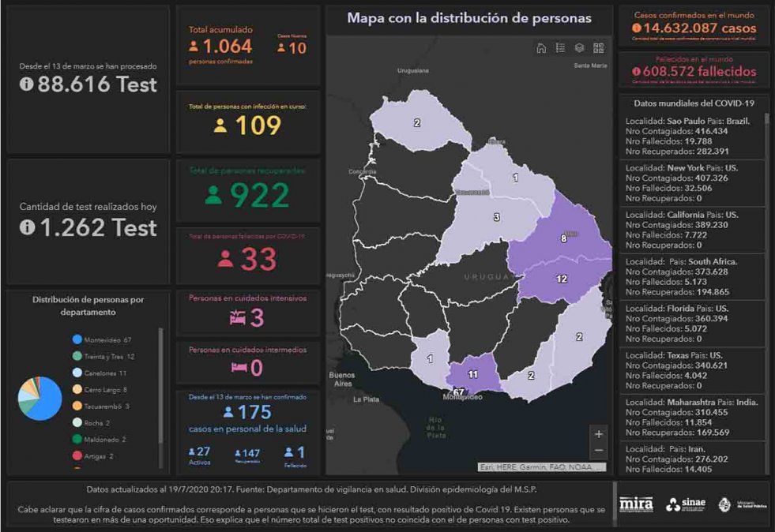
Task: Open the basemap gallery grid icon
Action: (598, 48)
